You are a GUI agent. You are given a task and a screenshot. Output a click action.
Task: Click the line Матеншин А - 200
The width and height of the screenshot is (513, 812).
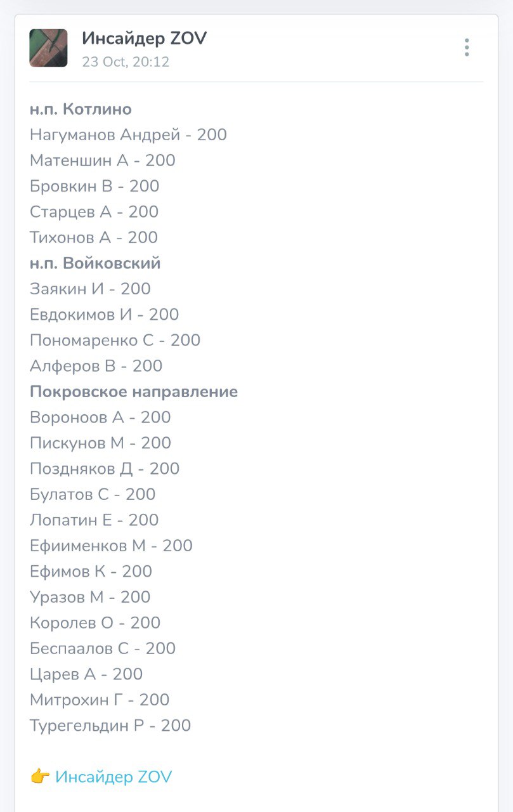coord(102,160)
